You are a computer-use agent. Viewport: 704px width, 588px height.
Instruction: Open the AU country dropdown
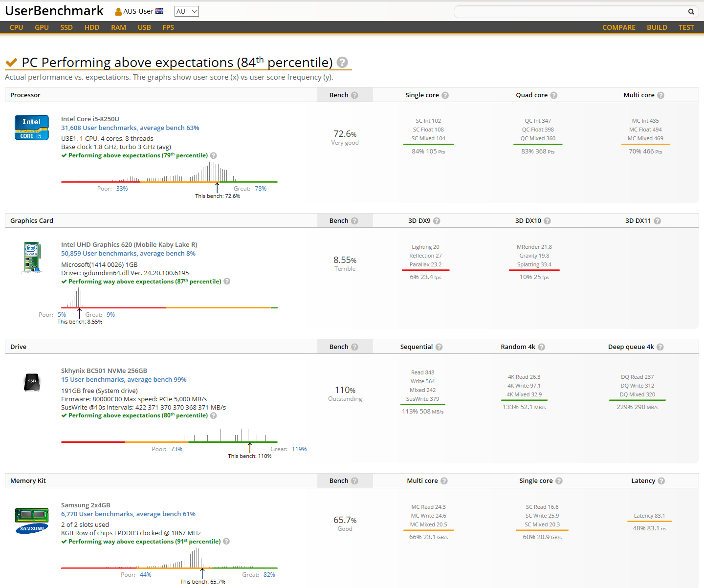[x=186, y=11]
